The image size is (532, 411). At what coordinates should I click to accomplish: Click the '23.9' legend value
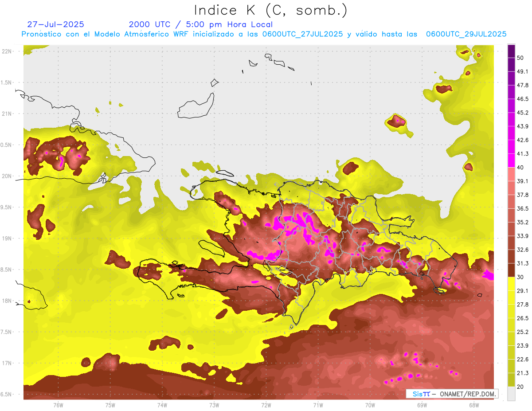[523, 346]
